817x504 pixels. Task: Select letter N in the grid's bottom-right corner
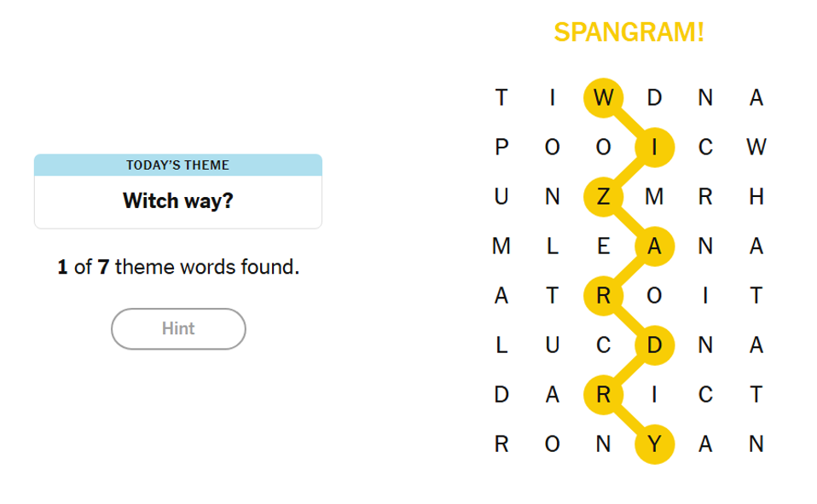756,444
